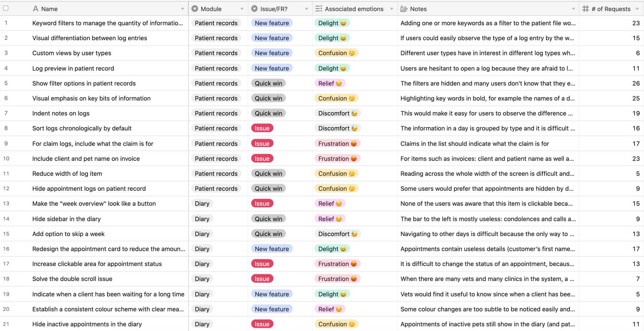This screenshot has height=331, width=644.
Task: Click the single-select icon next to Module
Action: (195, 8)
